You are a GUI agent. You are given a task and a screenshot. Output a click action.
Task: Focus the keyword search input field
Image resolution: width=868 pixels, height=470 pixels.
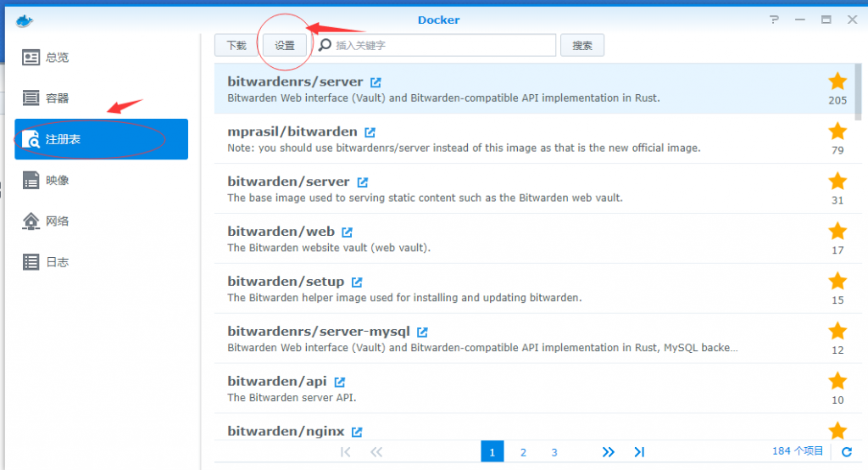435,46
